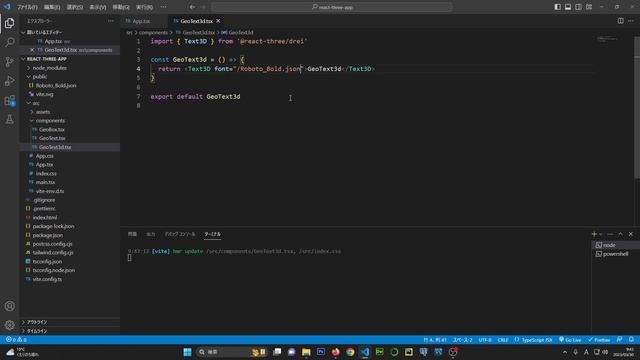Viewport: 640px width, 360px height.
Task: Select the powershell terminal instance
Action: coord(616,254)
